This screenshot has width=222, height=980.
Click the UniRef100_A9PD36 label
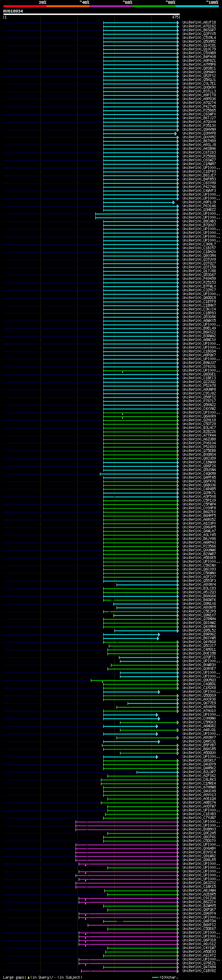point(199,99)
